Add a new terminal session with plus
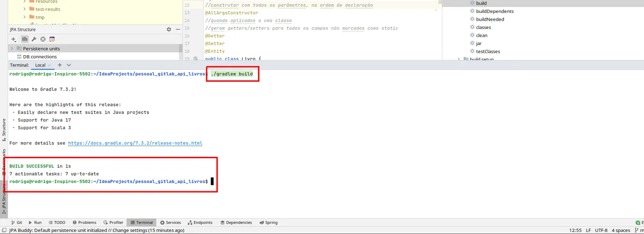Viewport: 644px width, 234px height. 59,65
